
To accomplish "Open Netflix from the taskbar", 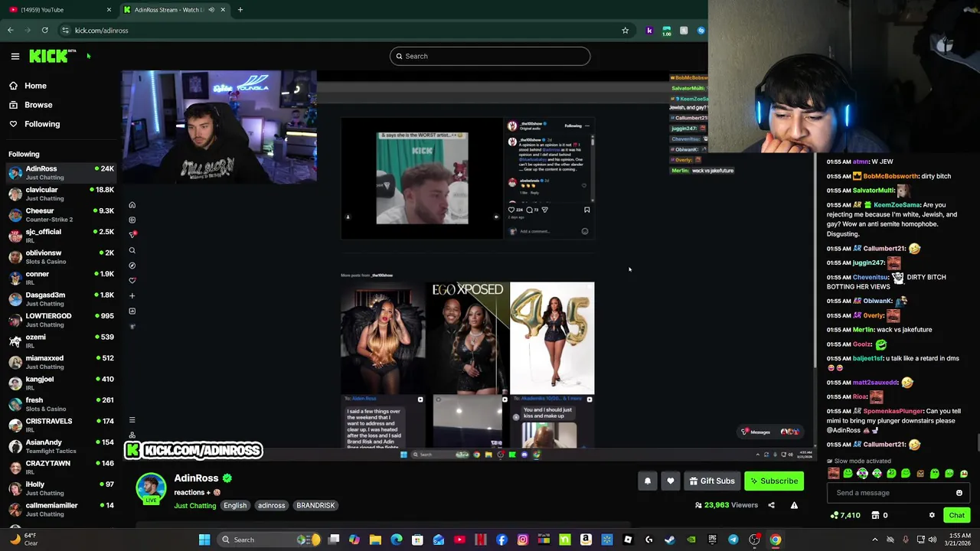I will pyautogui.click(x=481, y=540).
